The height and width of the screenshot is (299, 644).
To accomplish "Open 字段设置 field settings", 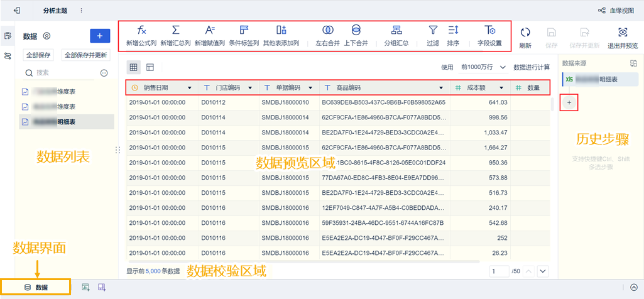I will [489, 35].
